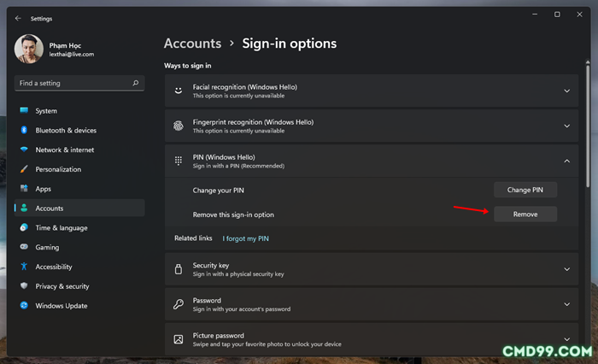Screen dimensions: 598x364
Task: Remove the PIN sign-in option
Action: (x=525, y=214)
